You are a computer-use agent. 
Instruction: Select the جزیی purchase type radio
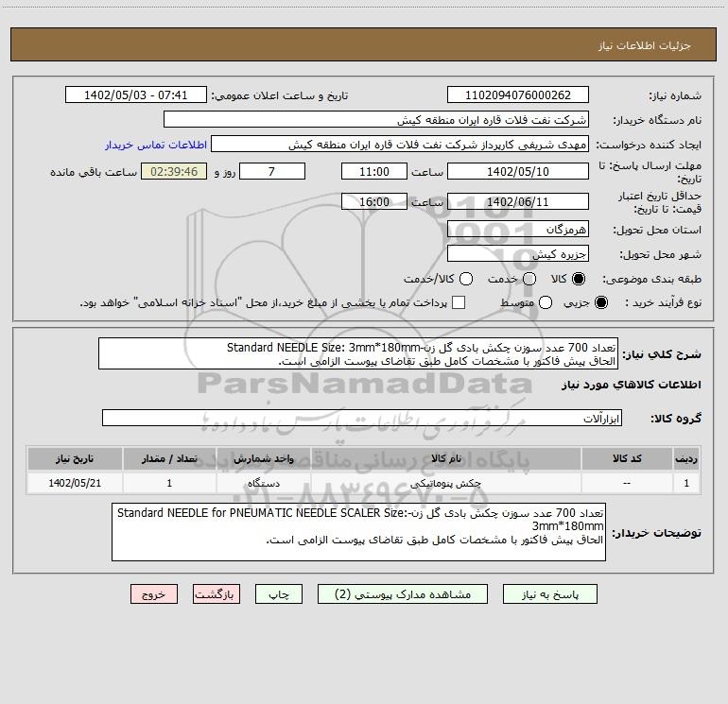[600, 302]
